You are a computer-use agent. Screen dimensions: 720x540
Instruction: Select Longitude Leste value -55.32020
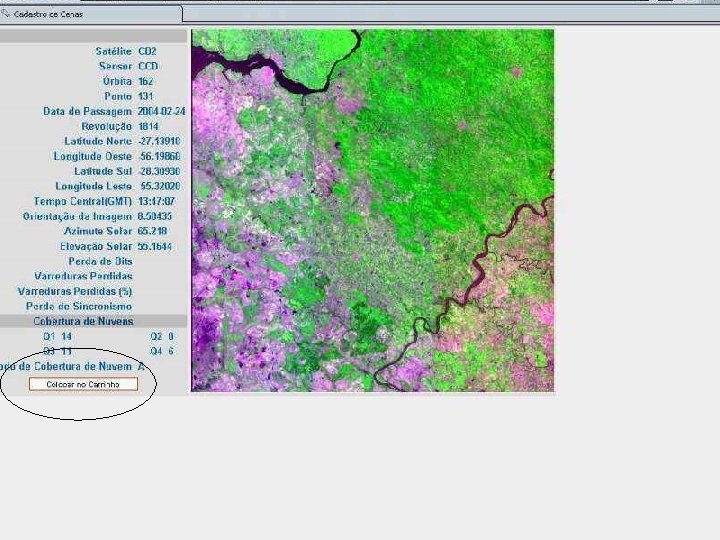[x=160, y=186]
